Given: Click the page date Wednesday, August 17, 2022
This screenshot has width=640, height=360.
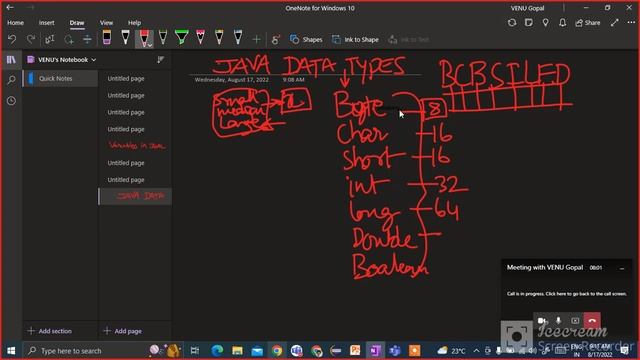Looking at the screenshot, I should (231, 80).
